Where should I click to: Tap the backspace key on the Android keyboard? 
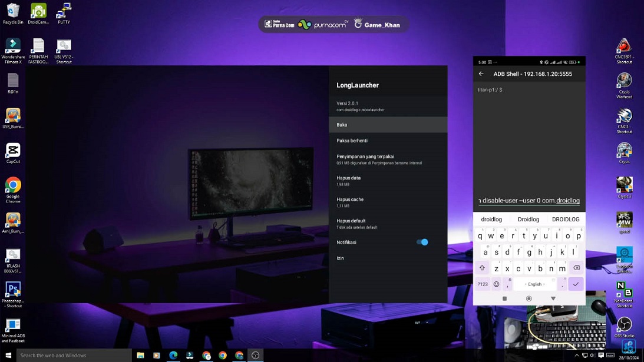point(576,267)
